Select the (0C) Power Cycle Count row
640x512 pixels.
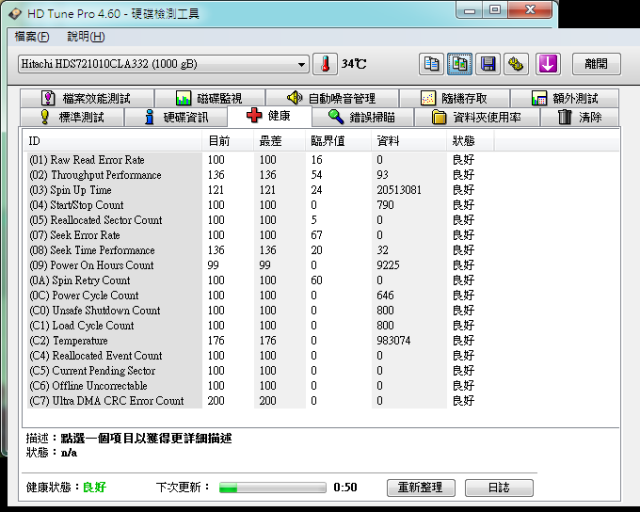[x=261, y=295]
